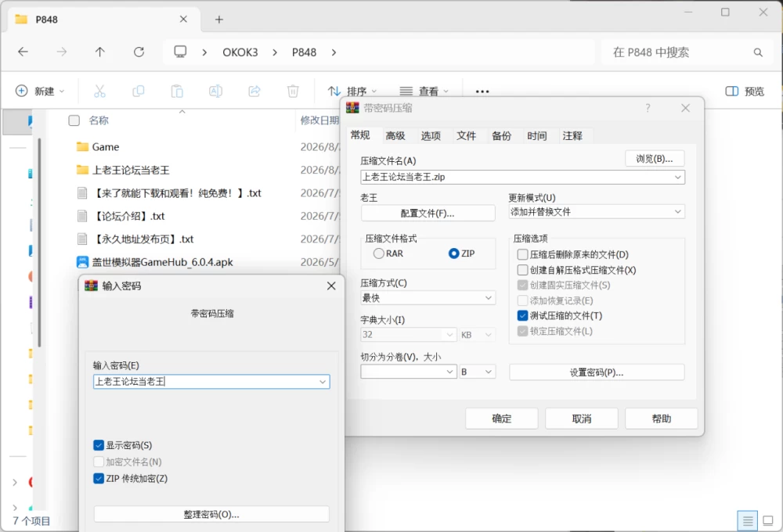Open the 排序 sort menu
This screenshot has width=783, height=532.
pyautogui.click(x=352, y=92)
